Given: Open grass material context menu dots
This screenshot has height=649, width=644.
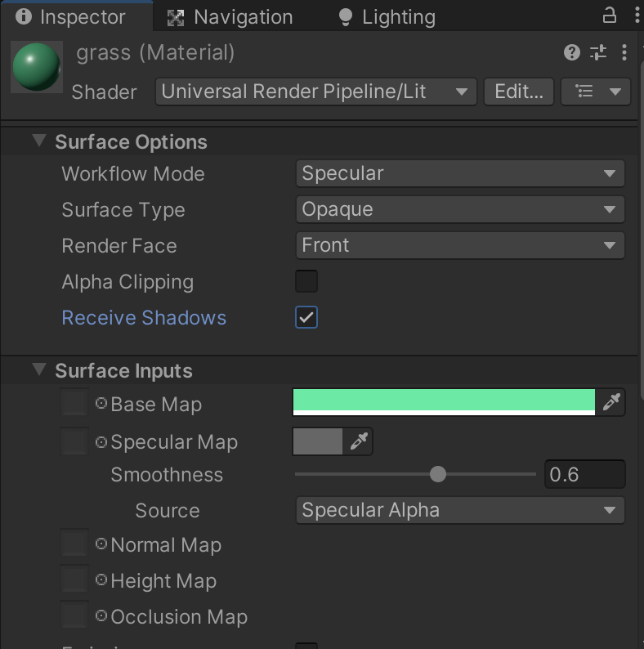Looking at the screenshot, I should pyautogui.click(x=624, y=52).
